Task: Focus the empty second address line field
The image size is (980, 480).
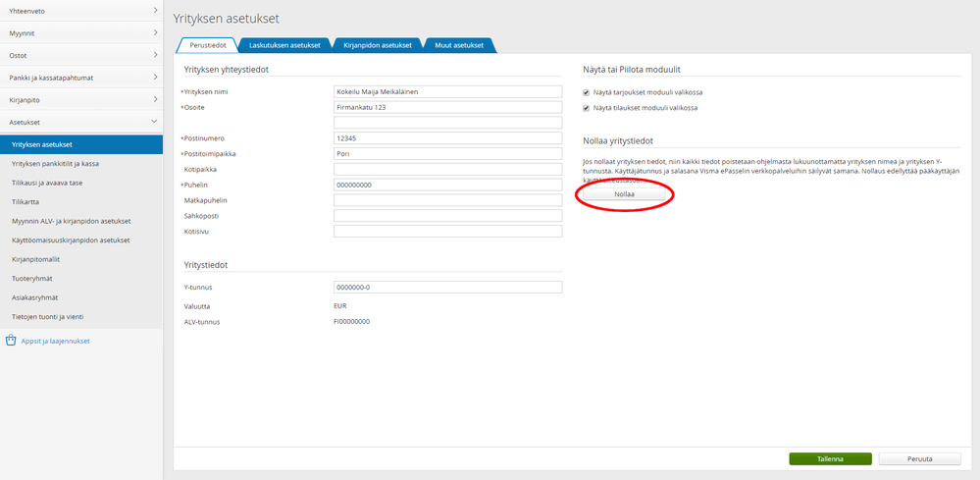Action: [447, 123]
